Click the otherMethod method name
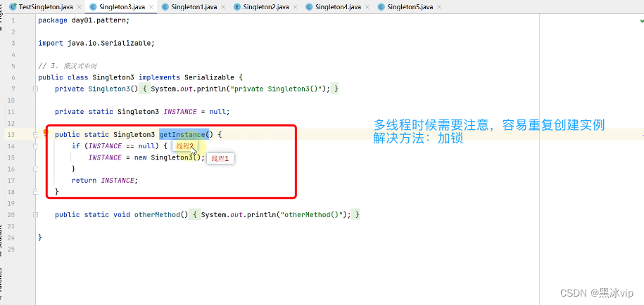The height and width of the screenshot is (305, 644). coord(157,214)
